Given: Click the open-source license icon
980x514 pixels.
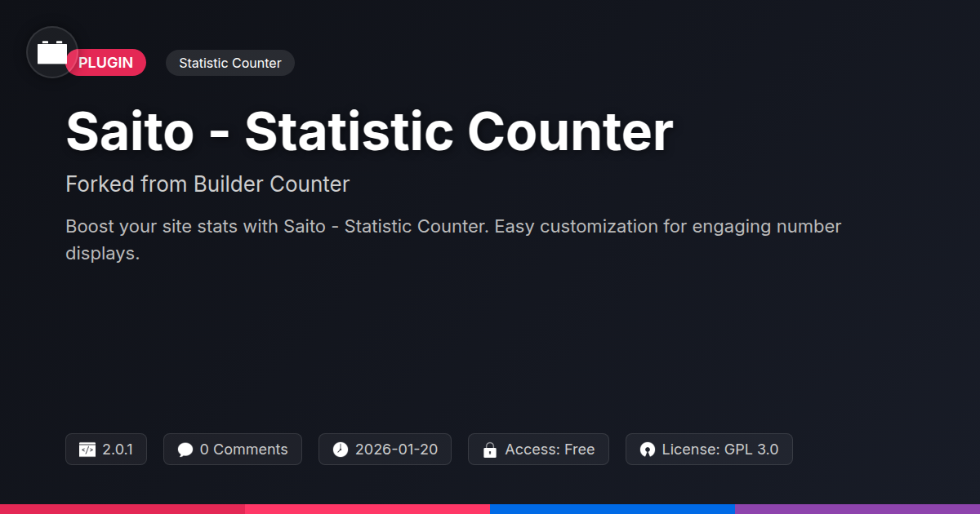Looking at the screenshot, I should pos(648,450).
